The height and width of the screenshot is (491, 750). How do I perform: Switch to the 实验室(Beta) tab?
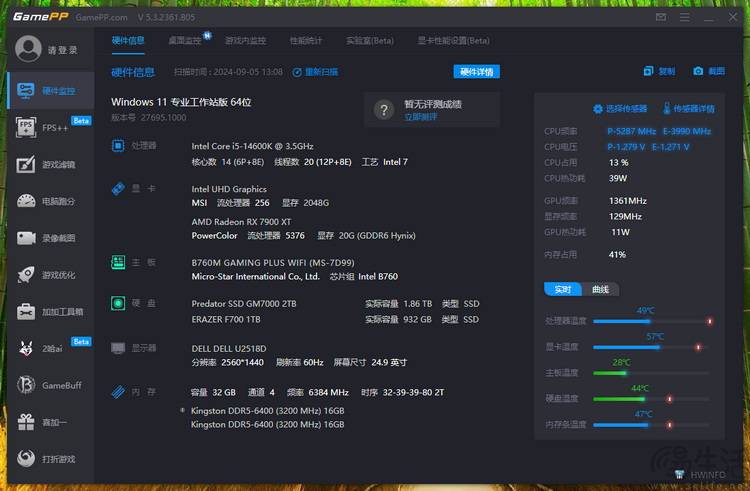[x=370, y=41]
